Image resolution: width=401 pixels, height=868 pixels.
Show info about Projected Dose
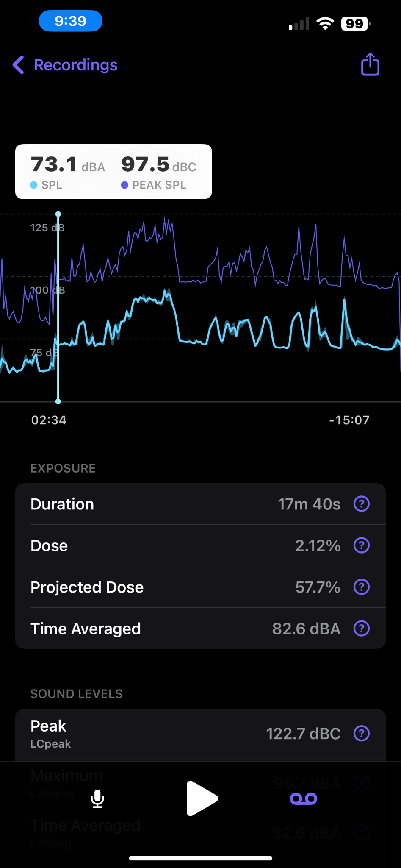(x=362, y=587)
